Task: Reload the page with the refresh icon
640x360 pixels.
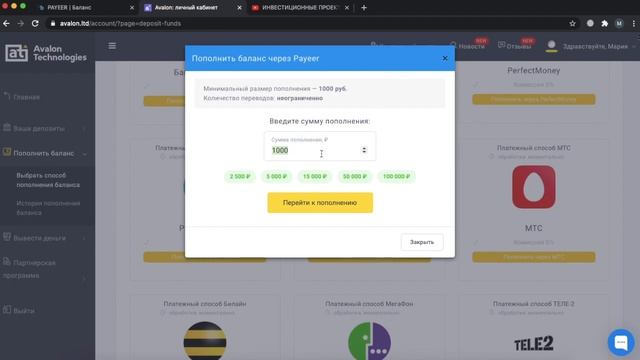Action: coord(35,23)
